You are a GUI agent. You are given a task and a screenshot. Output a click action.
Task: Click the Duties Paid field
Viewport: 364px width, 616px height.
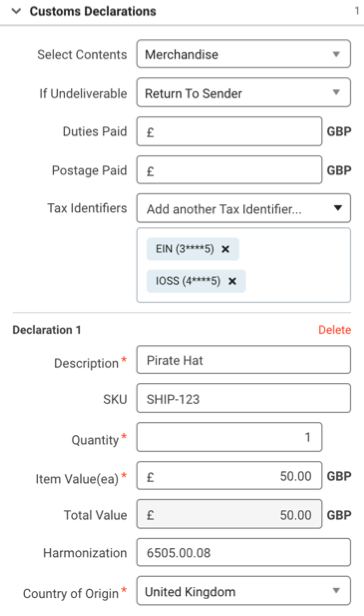[229, 131]
